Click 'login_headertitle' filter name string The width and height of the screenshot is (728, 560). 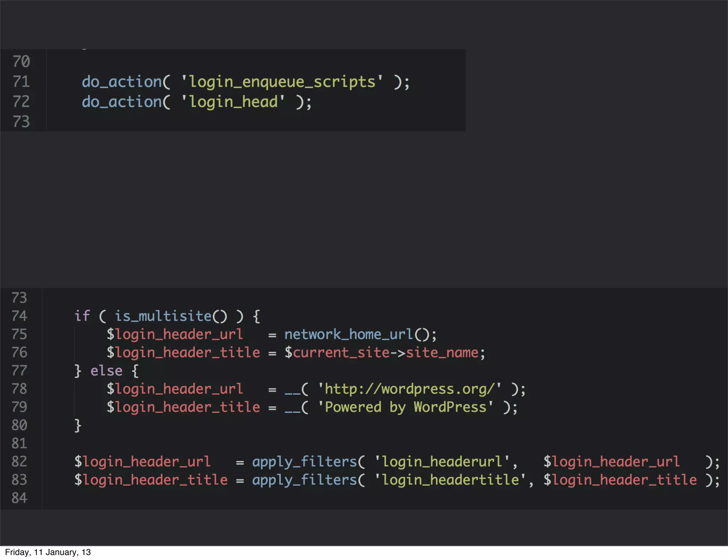pyautogui.click(x=450, y=480)
